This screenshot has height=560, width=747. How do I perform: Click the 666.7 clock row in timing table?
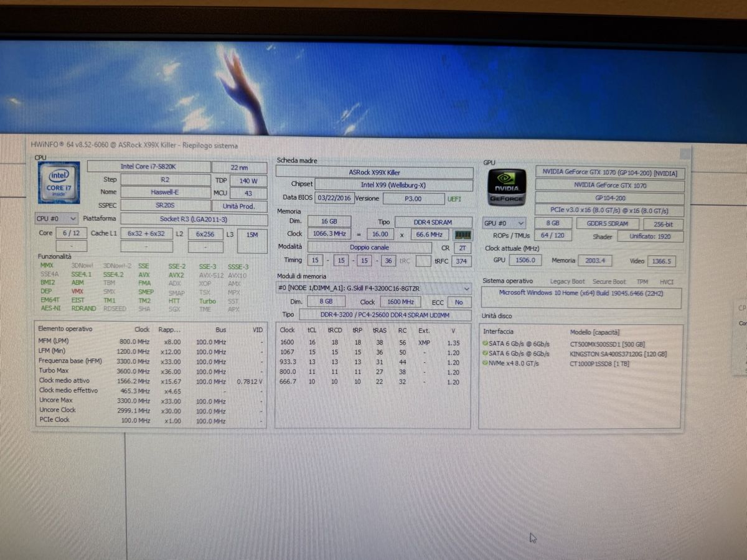(373, 382)
